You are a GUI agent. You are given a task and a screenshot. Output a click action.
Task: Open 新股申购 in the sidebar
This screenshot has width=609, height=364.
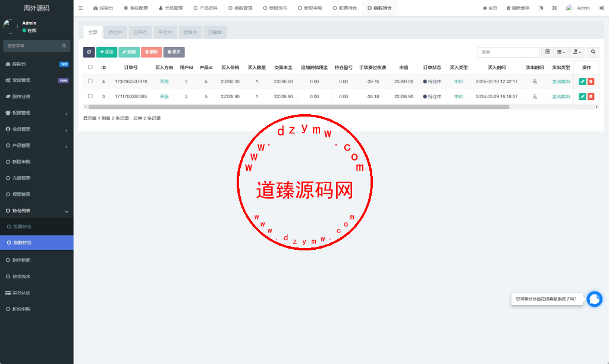point(36,162)
